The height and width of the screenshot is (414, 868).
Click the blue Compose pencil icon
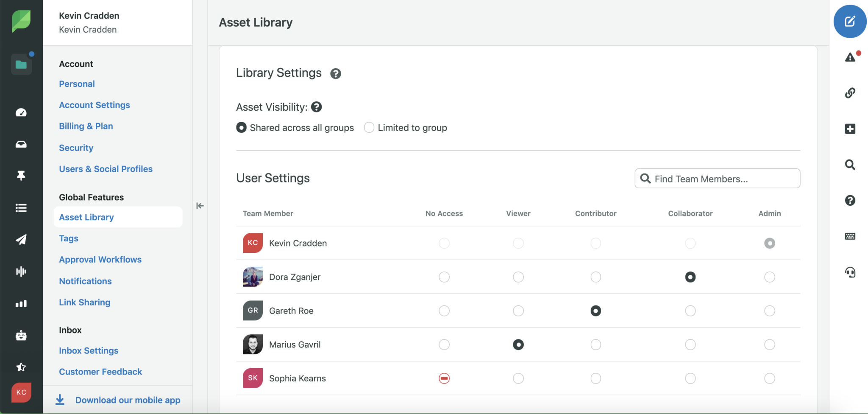coord(850,21)
